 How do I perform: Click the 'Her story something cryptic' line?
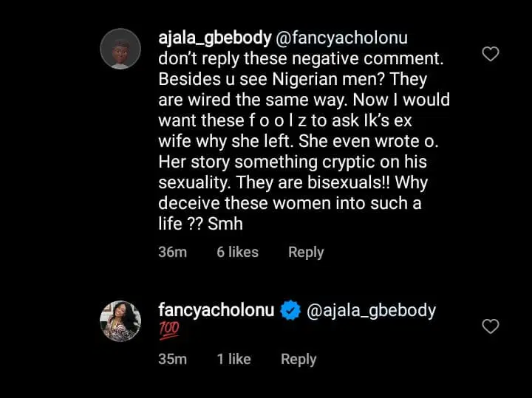coord(293,162)
